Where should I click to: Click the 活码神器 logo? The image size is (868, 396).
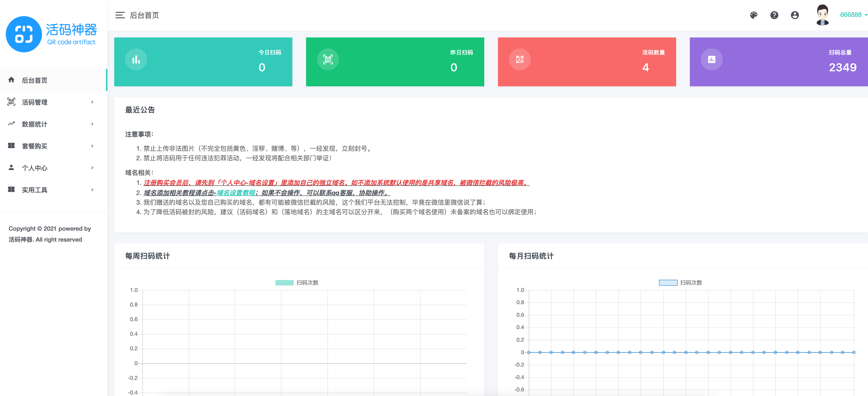51,34
